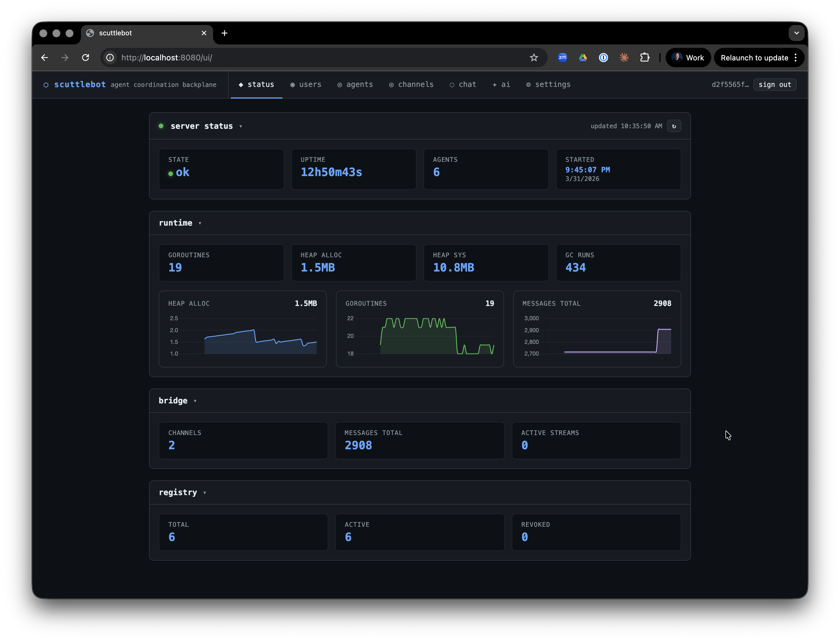840x641 pixels.
Task: Click the GOROUTINES value 19 card
Action: pyautogui.click(x=221, y=262)
